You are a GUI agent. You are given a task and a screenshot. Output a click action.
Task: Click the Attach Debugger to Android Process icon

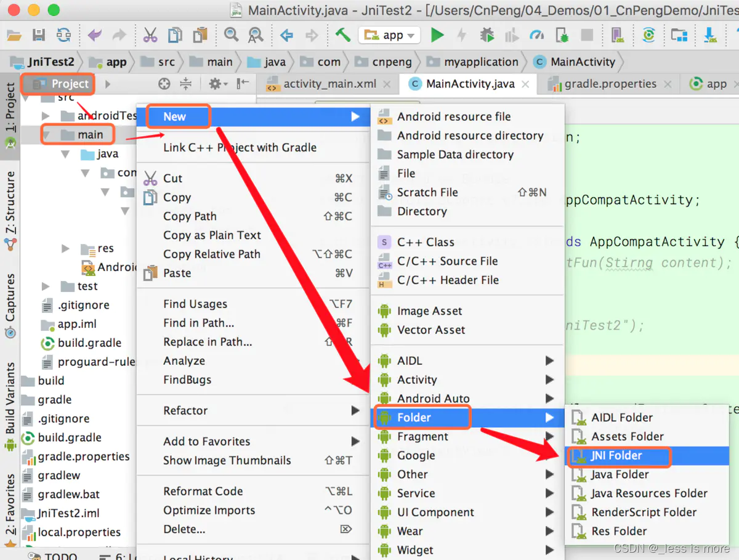click(563, 35)
